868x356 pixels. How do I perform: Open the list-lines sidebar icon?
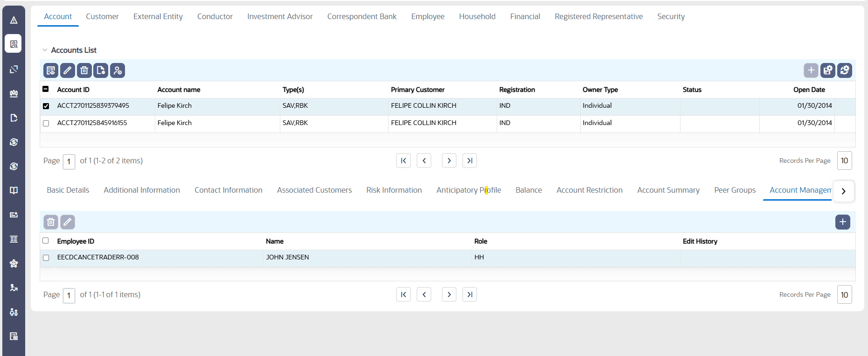click(x=14, y=239)
